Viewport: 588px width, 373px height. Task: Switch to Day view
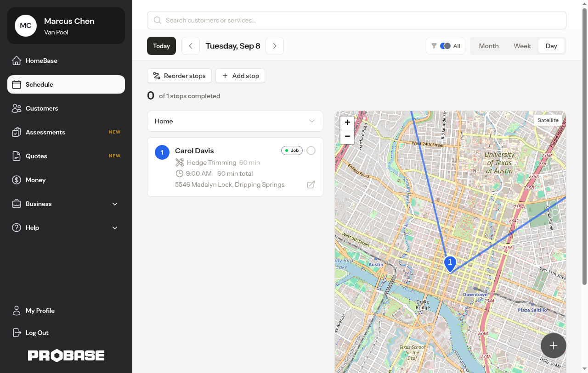click(x=551, y=46)
